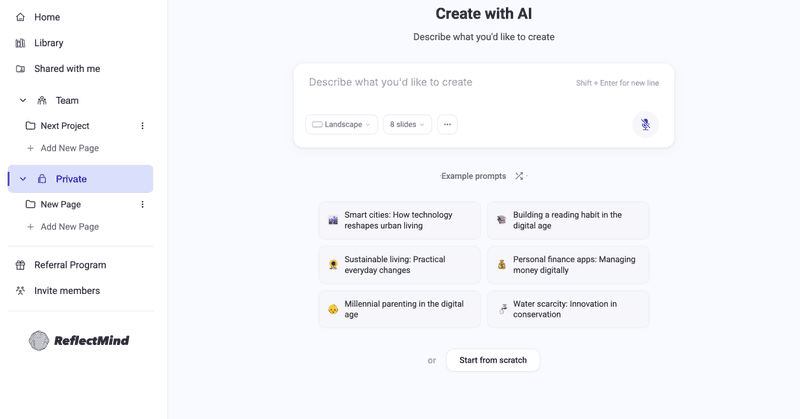The width and height of the screenshot is (800, 419).
Task: Toggle the microphone voice input
Action: [645, 125]
